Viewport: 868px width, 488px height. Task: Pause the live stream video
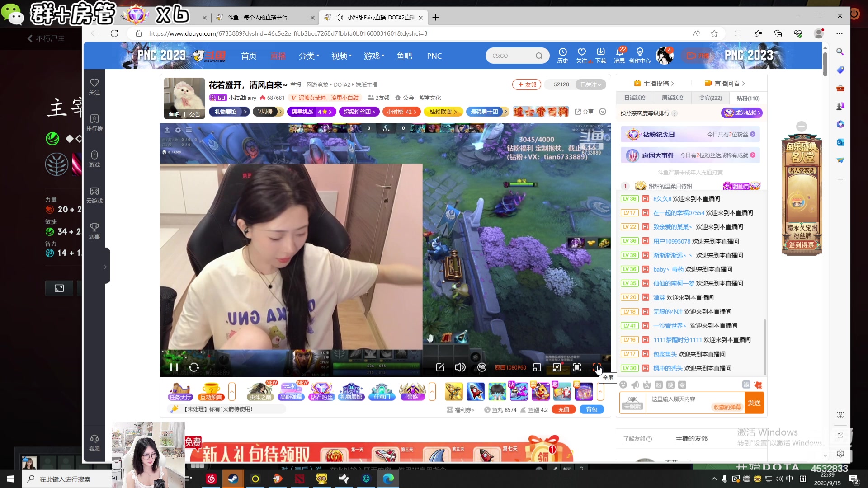tap(174, 367)
